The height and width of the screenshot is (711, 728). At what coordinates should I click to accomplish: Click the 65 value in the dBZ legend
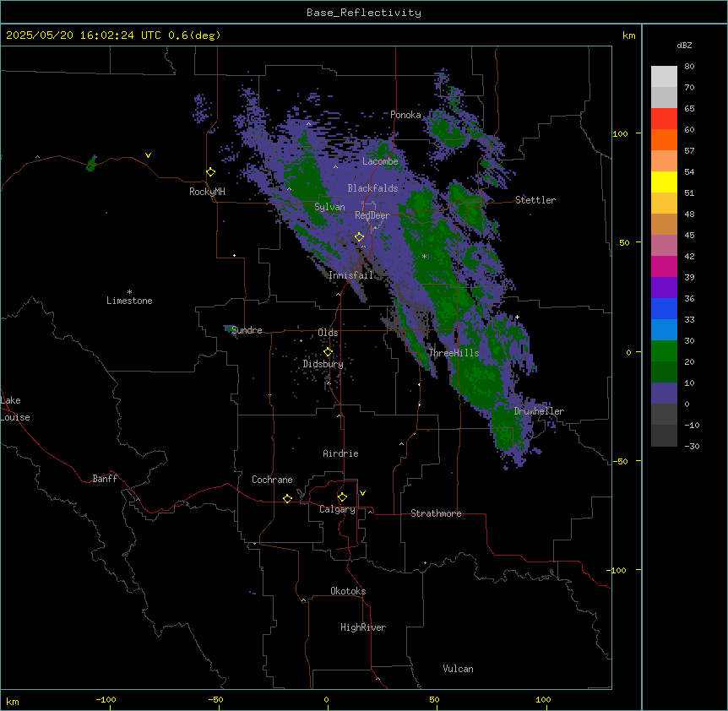point(689,109)
